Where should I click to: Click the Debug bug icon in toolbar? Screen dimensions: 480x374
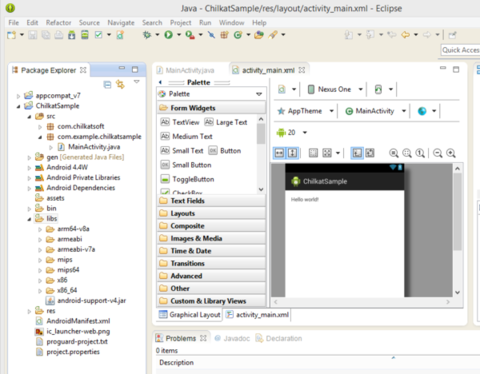coord(147,35)
